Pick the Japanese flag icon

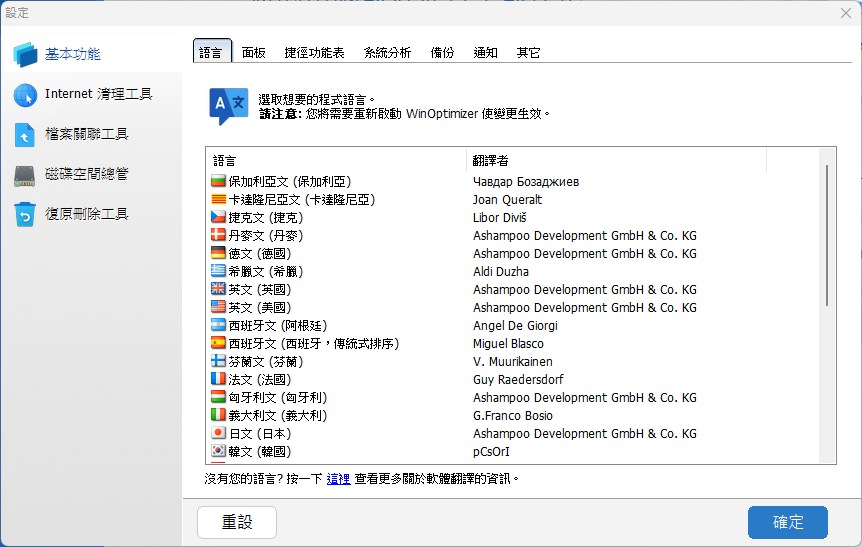coord(218,433)
